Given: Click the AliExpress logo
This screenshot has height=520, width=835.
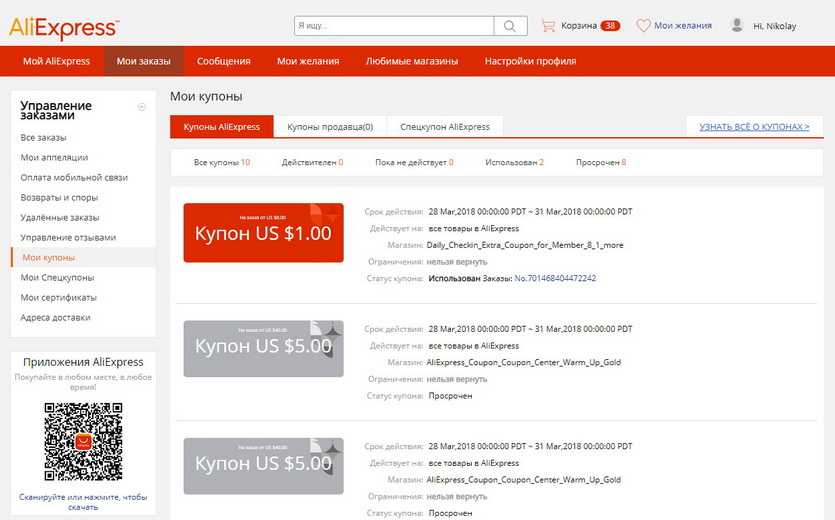Looking at the screenshot, I should [64, 27].
